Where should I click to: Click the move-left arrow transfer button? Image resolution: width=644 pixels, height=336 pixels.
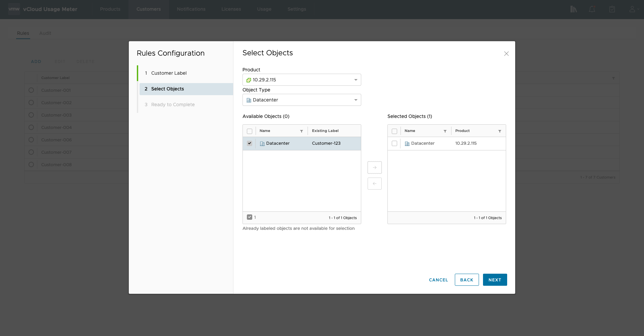pyautogui.click(x=374, y=184)
